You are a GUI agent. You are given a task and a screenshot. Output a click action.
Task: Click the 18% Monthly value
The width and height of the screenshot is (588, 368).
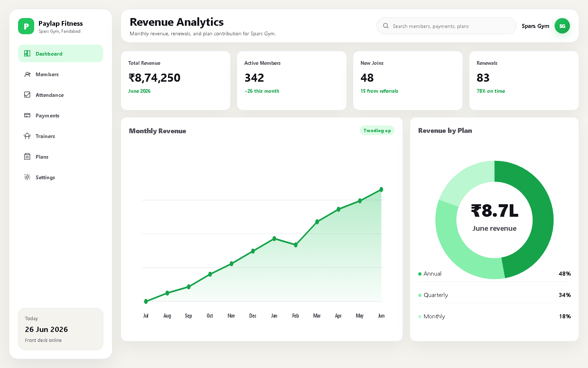(565, 316)
